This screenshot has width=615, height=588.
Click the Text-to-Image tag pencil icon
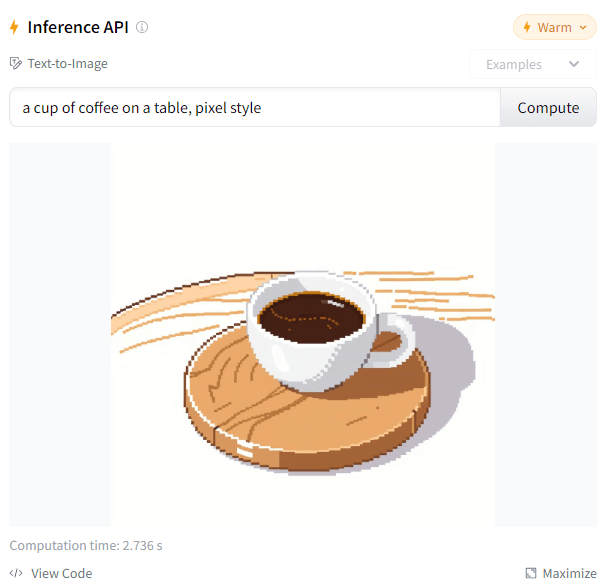(16, 64)
